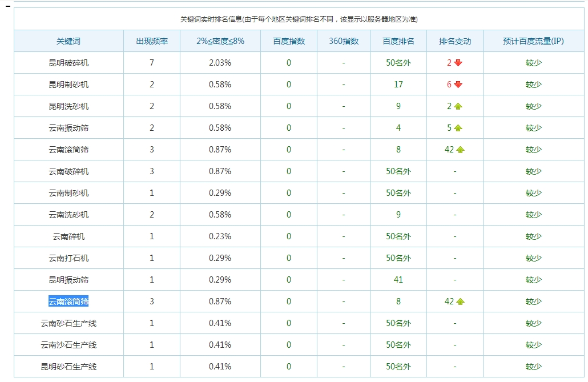This screenshot has height=382, width=588.
Task: Click the 2%≤密度≤8% column header
Action: 220,41
